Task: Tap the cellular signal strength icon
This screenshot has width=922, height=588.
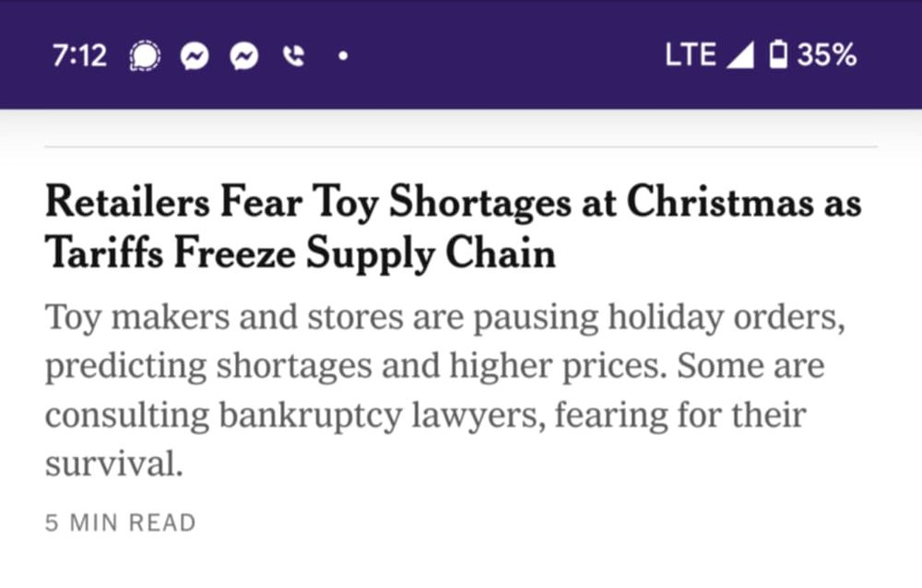Action: coord(740,55)
